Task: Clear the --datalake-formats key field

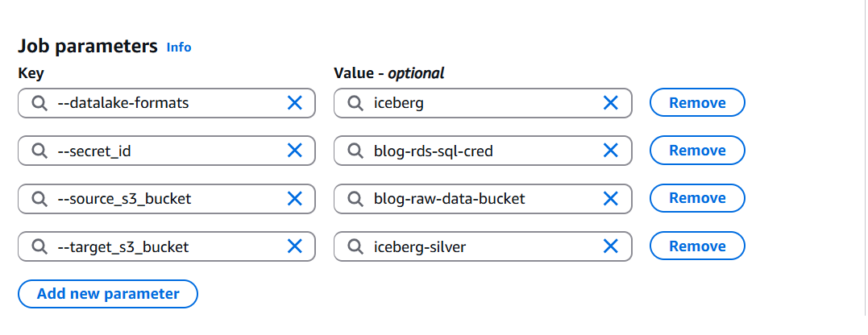Action: [x=295, y=103]
